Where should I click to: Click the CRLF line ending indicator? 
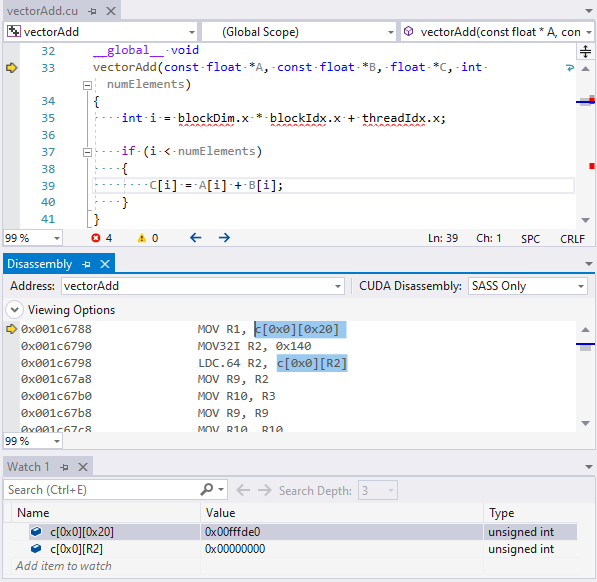pos(572,239)
